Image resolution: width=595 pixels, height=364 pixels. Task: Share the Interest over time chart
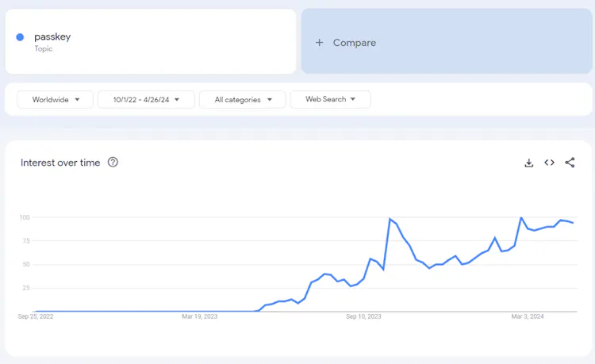[570, 163]
